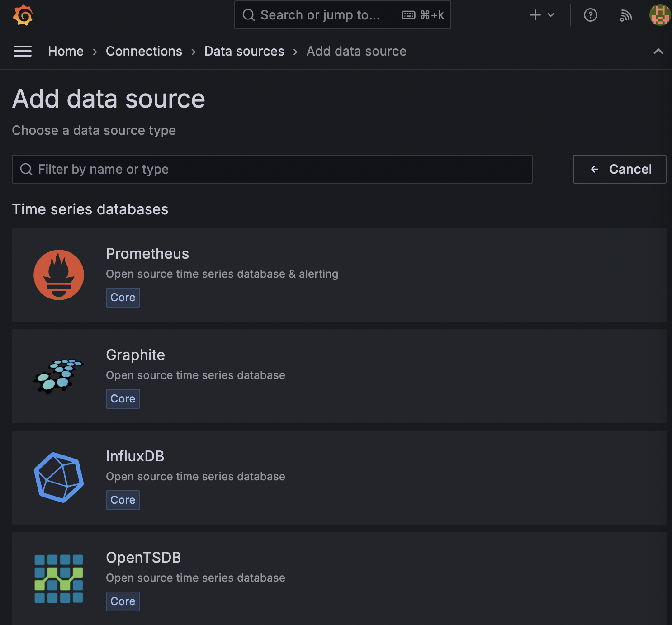
Task: Focus the Filter by name or type field
Action: (x=272, y=169)
